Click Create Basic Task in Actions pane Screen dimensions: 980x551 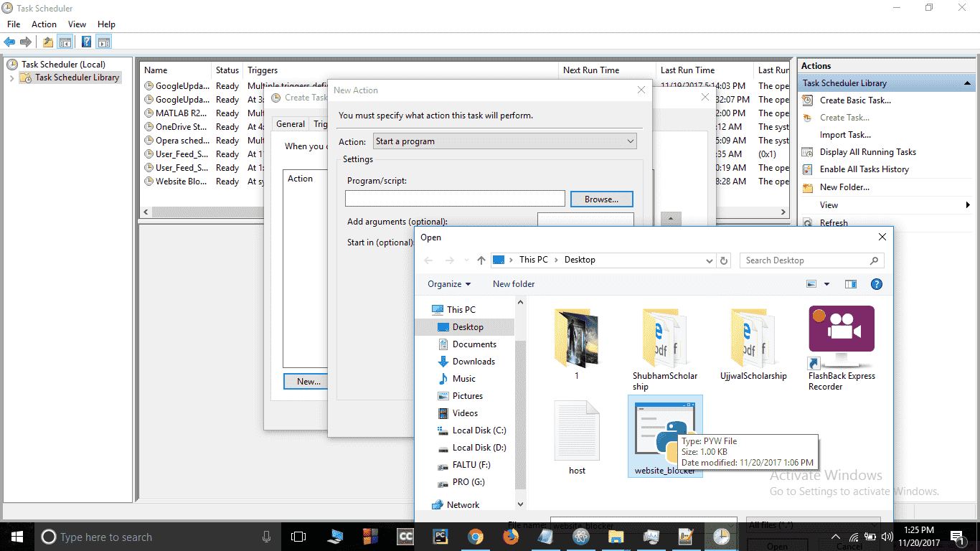[x=855, y=100]
